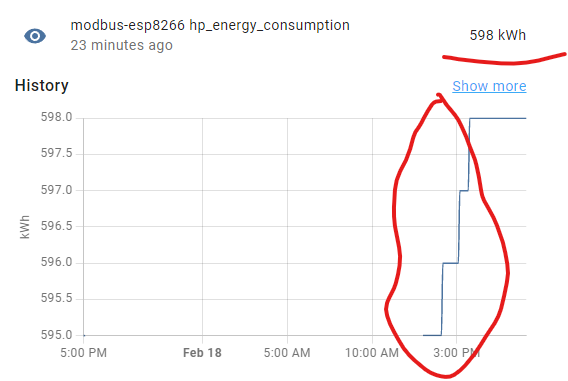This screenshot has height=381, width=568.
Task: Click the 3:00 PM time axis label
Action: point(456,352)
